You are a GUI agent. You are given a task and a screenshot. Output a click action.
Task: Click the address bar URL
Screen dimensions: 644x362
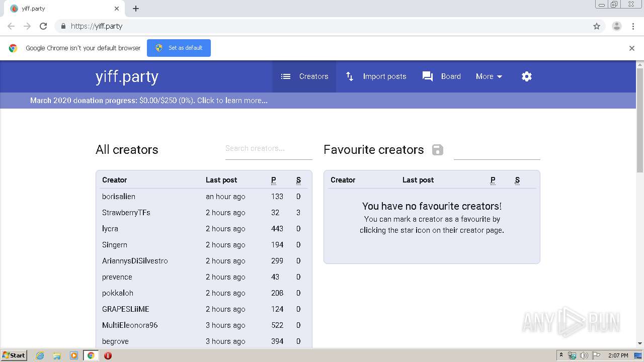(97, 26)
